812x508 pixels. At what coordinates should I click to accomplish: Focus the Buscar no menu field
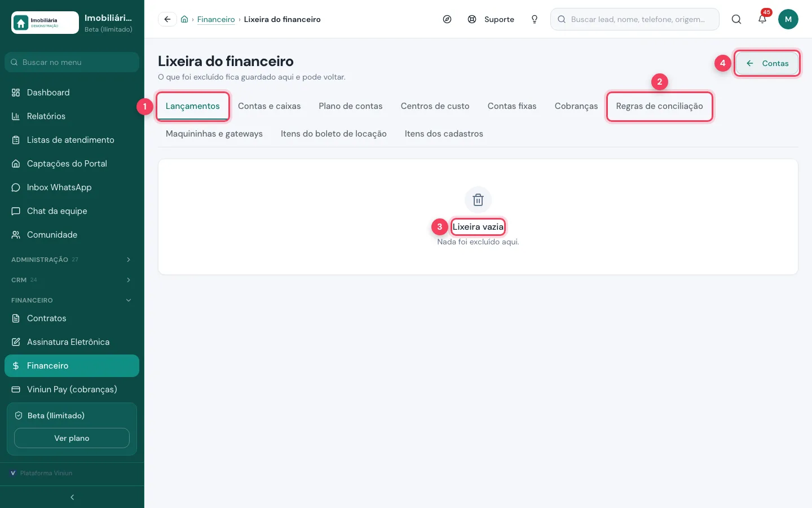(72, 62)
